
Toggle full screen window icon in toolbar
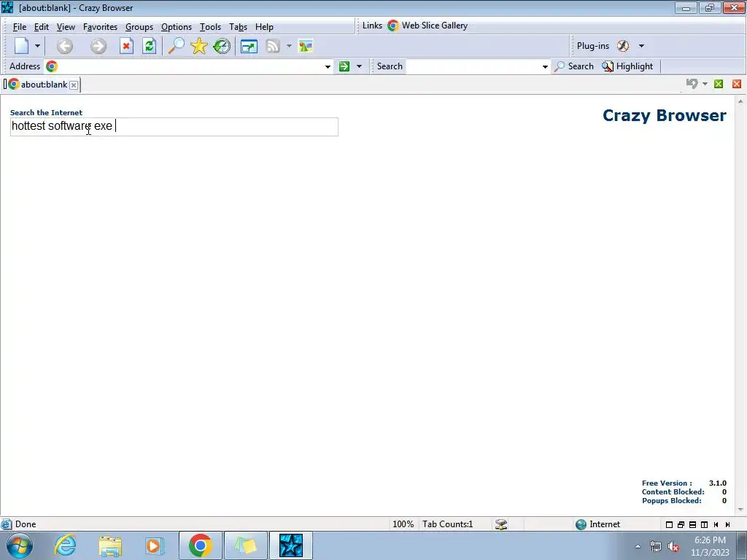tap(249, 46)
